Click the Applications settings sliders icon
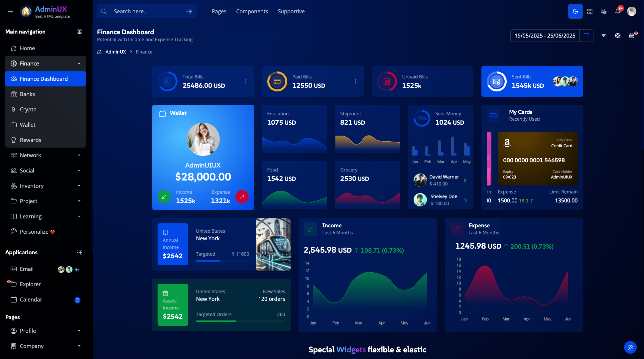Viewport: 644px width, 359px height. [x=79, y=253]
